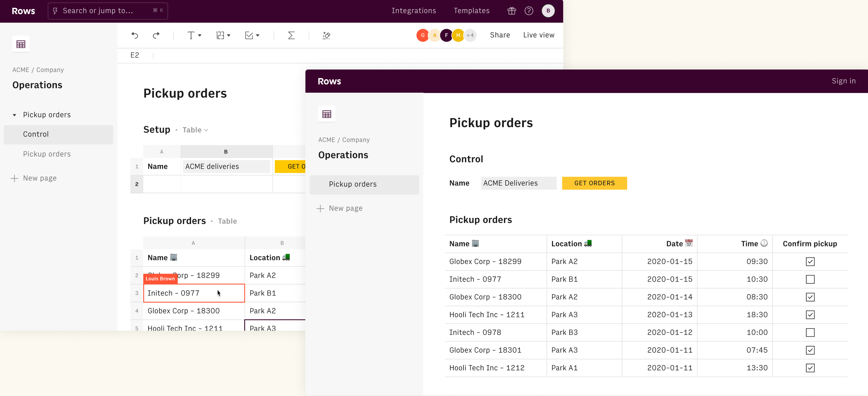Viewport: 868px width, 396px height.
Task: Uncheck Confirm pickup for Globex Corp - 18299
Action: [x=810, y=262]
